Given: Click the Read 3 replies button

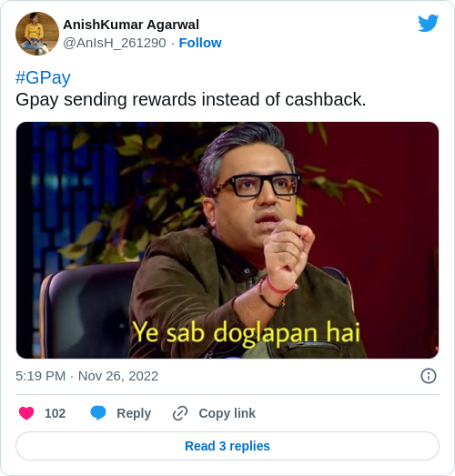Looking at the screenshot, I should click(227, 446).
